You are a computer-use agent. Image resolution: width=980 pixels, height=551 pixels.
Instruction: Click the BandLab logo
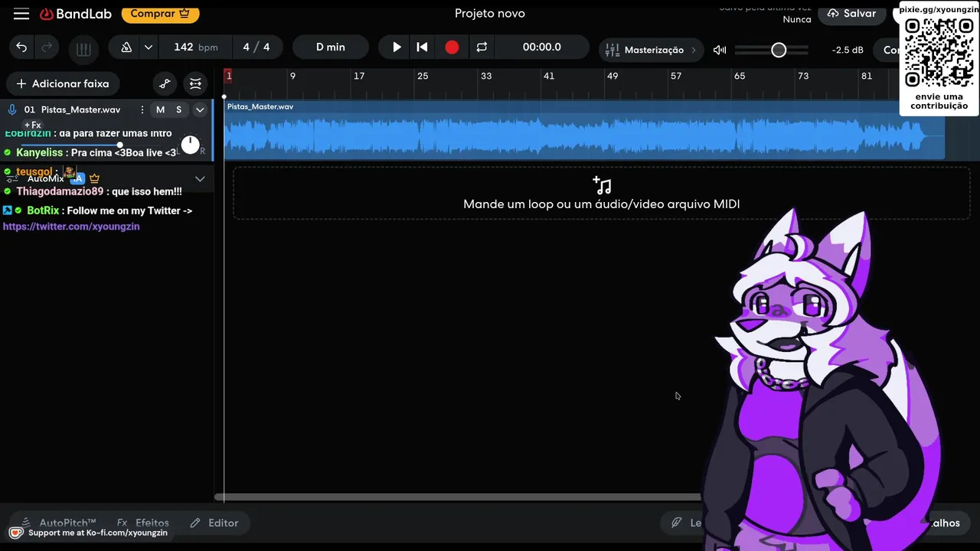(76, 14)
